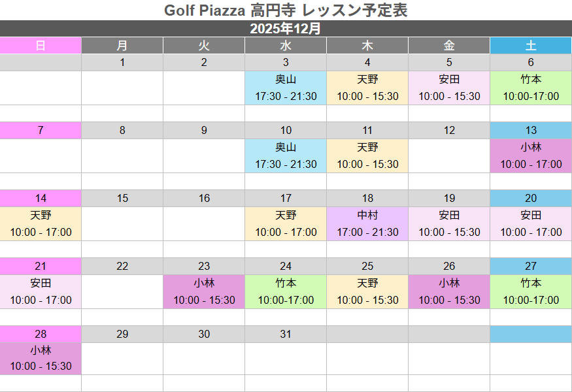Screen dimensions: 572x392
Task: Select 天野 lesson on December 25
Action: pyautogui.click(x=367, y=292)
